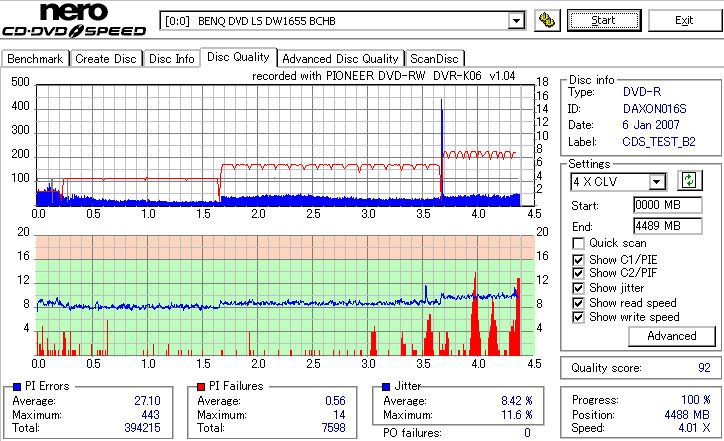The image size is (724, 441).
Task: Click the red PI Failures legend square
Action: click(x=201, y=387)
